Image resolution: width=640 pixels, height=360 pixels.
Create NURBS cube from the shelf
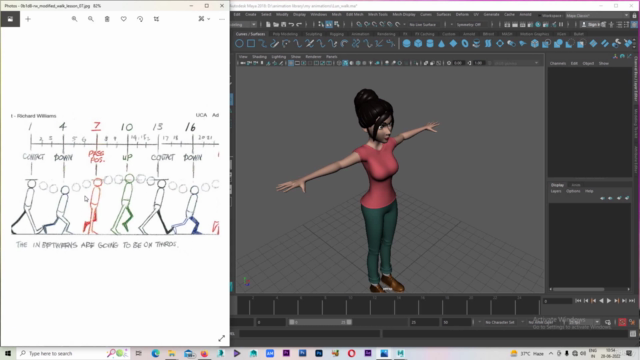[418, 43]
